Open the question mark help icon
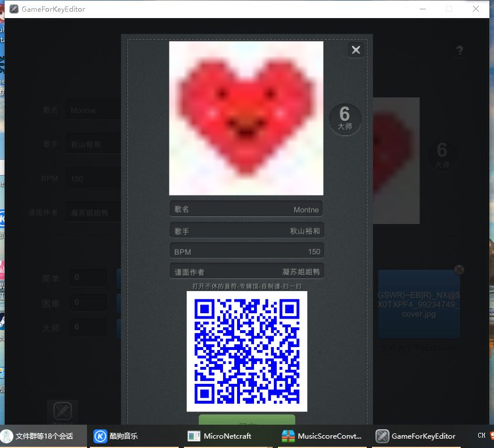This screenshot has height=448, width=494. (460, 50)
